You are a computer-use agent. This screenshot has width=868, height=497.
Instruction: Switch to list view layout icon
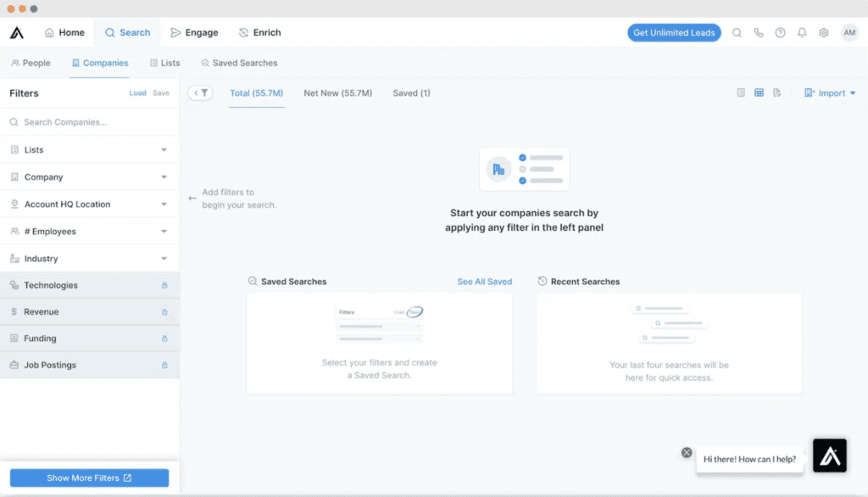tap(741, 92)
